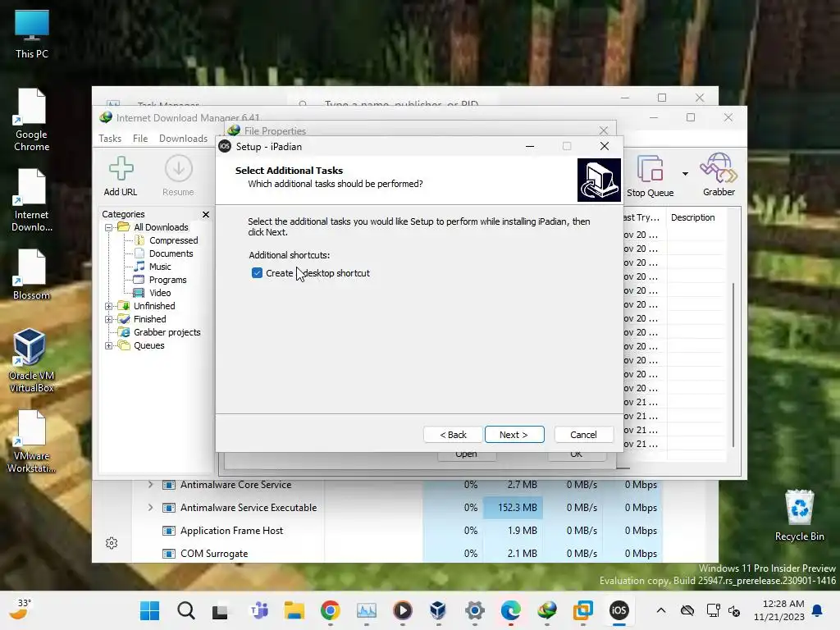Click taskbar Search magnifier icon
840x630 pixels.
click(186, 610)
